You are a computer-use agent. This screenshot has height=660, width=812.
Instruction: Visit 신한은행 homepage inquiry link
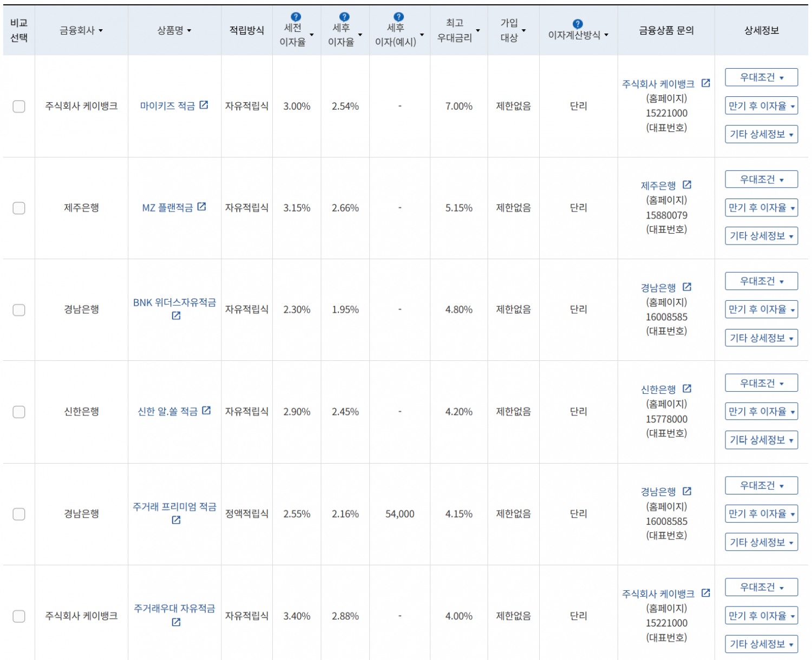(658, 390)
